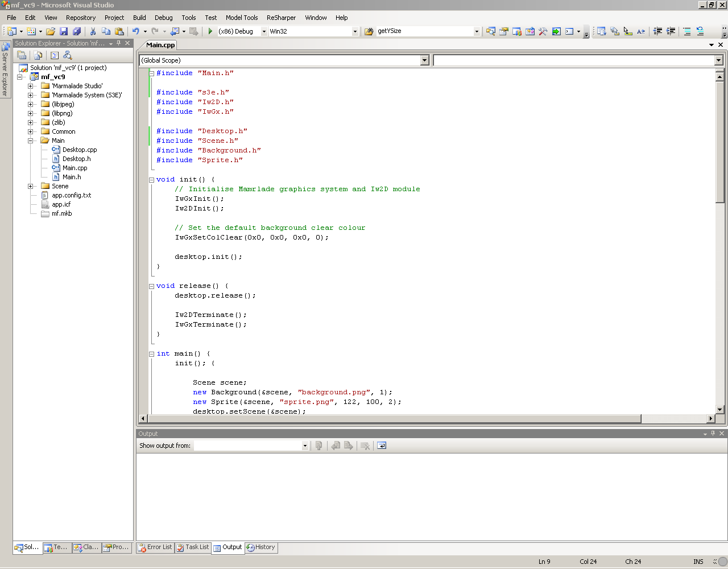This screenshot has width=728, height=569.
Task: Select Desktop.cpp in Solution Explorer
Action: pyautogui.click(x=79, y=150)
